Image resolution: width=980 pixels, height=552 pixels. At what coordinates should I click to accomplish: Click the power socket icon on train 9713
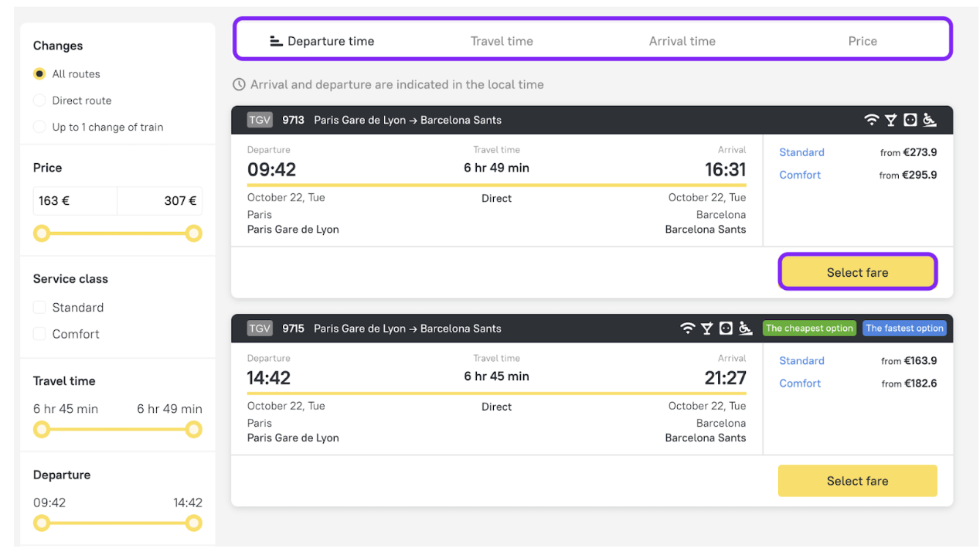[910, 120]
